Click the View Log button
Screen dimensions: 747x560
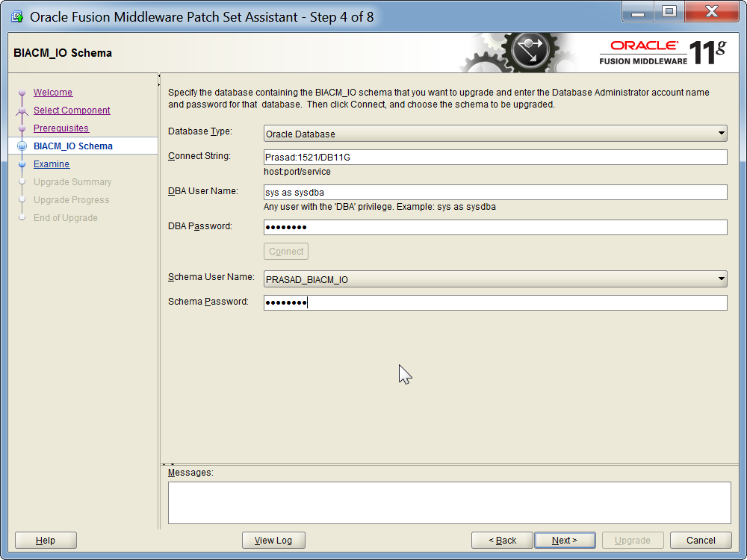[273, 541]
